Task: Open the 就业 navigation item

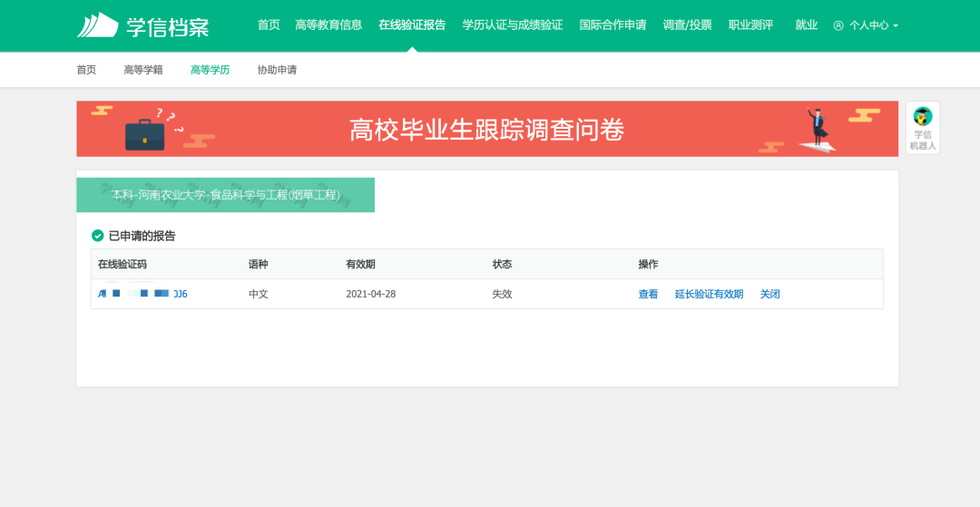Action: 806,25
